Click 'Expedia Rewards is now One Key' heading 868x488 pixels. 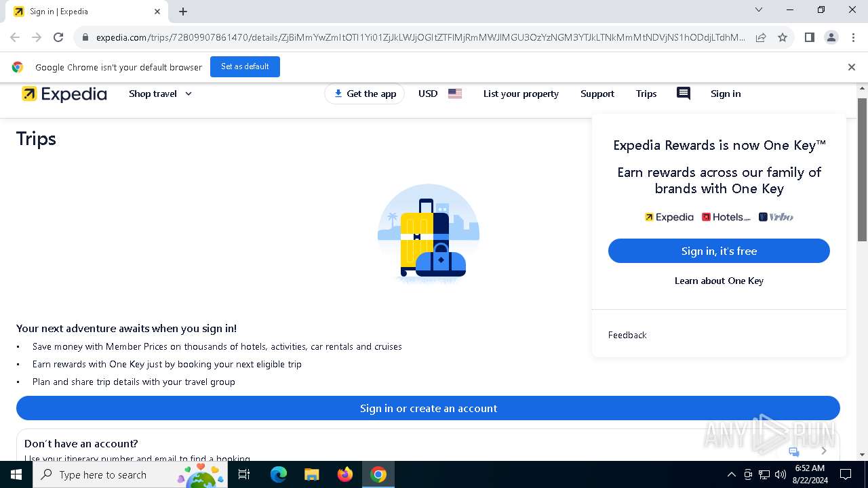pos(719,145)
